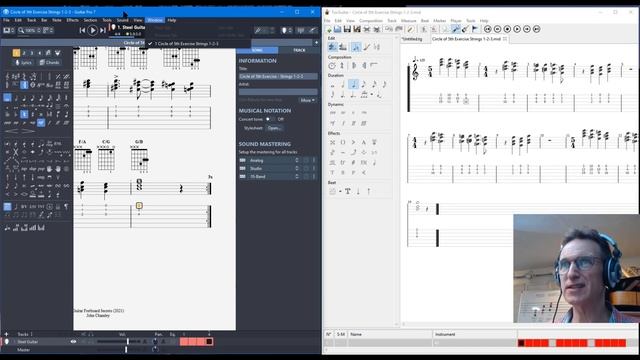Open the tuplet dropdown arrow under Duration
The image size is (640, 360).
tap(371, 95)
